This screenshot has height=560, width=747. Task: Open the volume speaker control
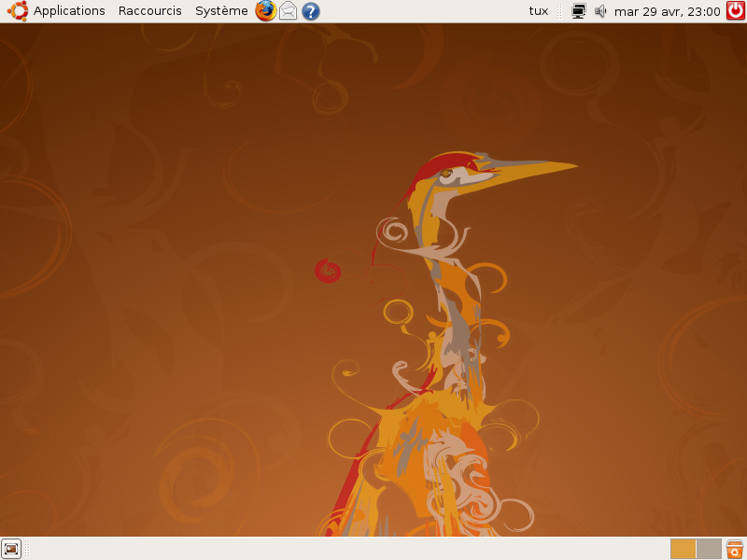point(600,11)
